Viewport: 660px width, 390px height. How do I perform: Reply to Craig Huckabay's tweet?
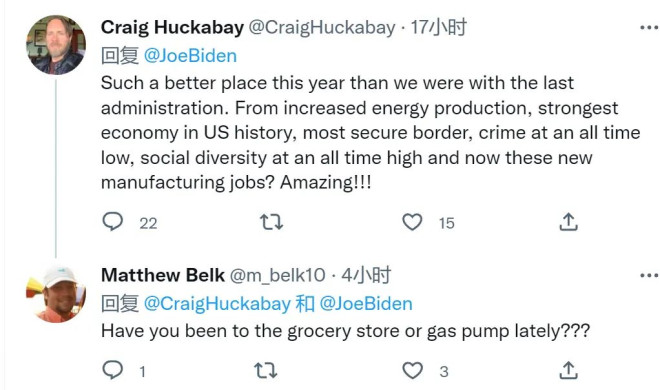pyautogui.click(x=113, y=221)
